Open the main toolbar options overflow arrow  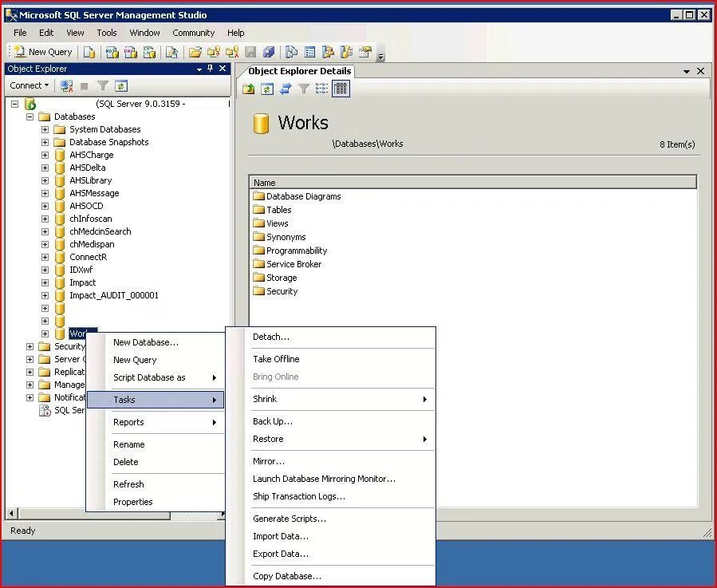380,57
